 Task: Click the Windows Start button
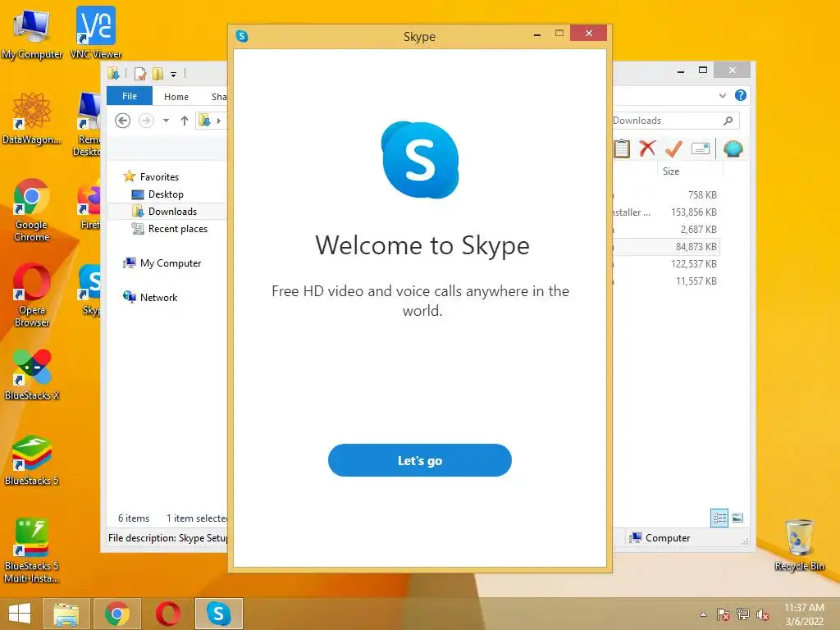pos(20,614)
